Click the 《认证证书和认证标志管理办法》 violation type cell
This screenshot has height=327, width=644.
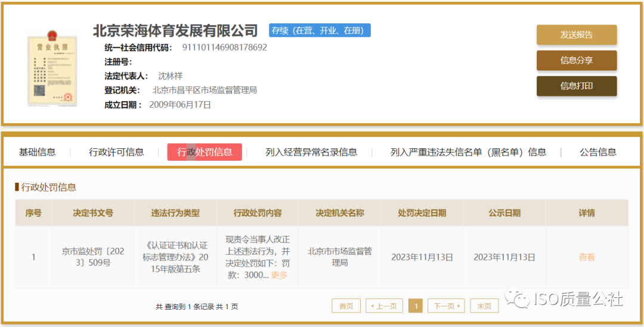pyautogui.click(x=175, y=257)
